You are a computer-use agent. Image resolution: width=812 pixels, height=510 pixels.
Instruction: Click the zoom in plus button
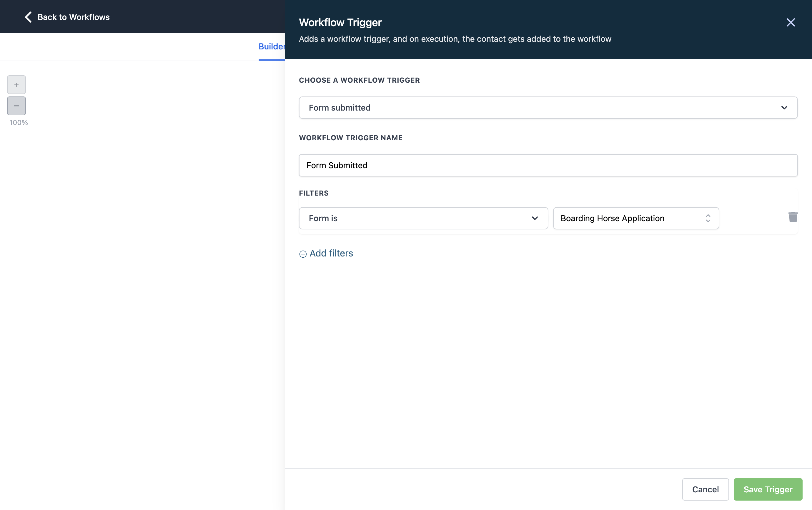coord(16,85)
